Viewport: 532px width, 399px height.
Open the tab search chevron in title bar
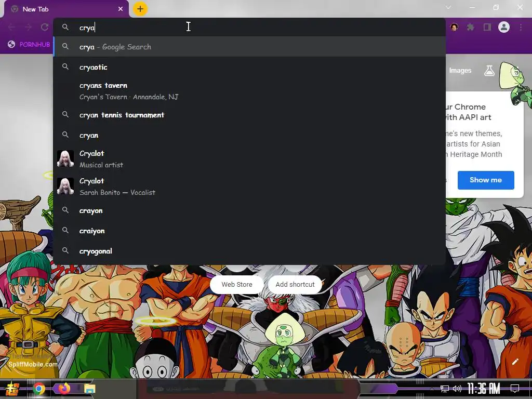click(448, 7)
